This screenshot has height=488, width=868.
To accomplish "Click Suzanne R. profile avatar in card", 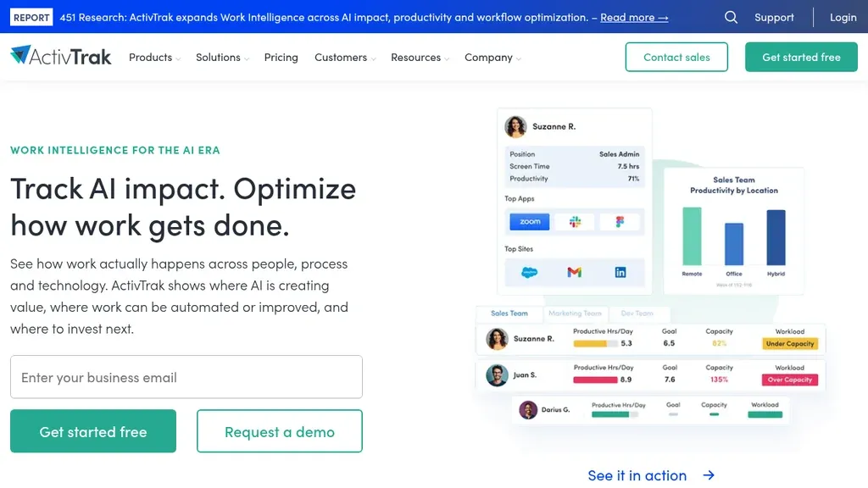I will pyautogui.click(x=515, y=127).
